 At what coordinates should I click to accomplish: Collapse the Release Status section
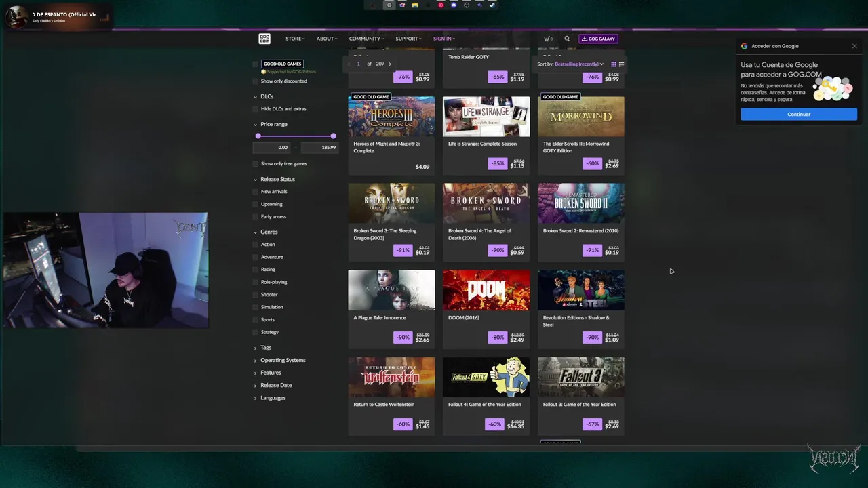274,180
